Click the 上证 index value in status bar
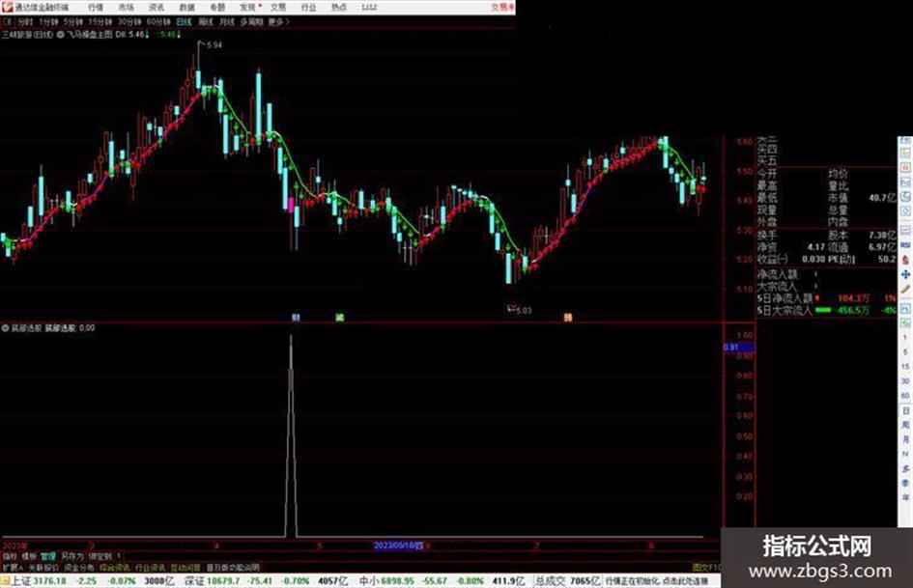Viewport: 913px width, 588px height. coord(51,581)
